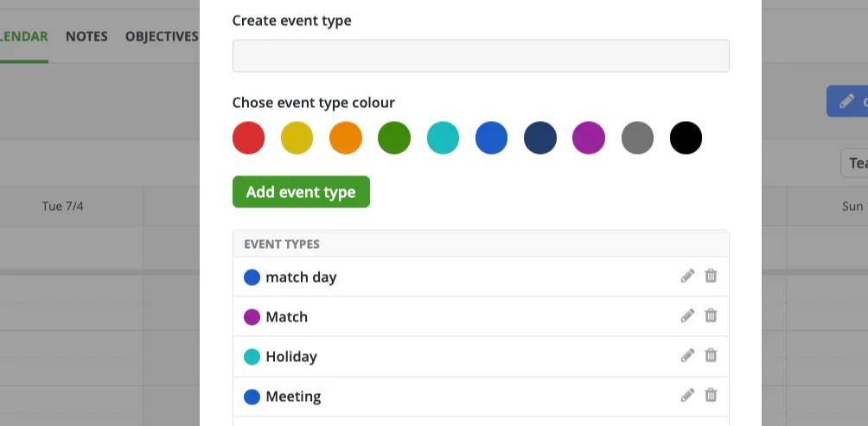Edit the Holiday event type
This screenshot has height=426, width=868.
pos(687,356)
